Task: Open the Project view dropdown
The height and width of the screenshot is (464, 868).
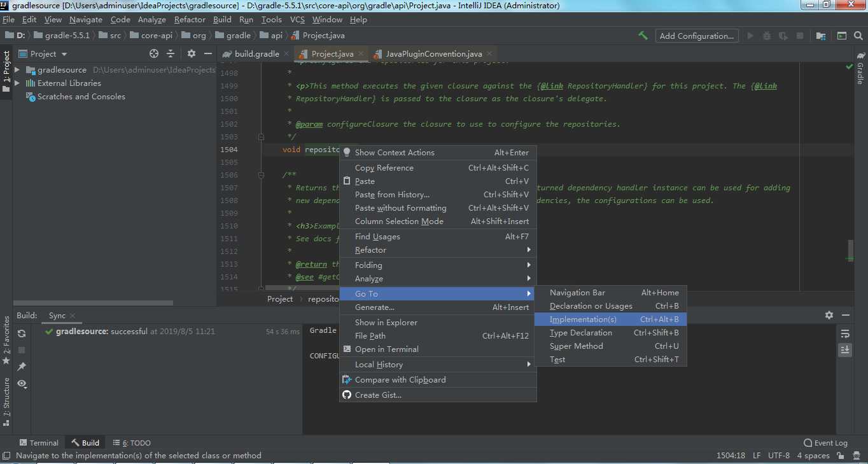Action: [43, 53]
